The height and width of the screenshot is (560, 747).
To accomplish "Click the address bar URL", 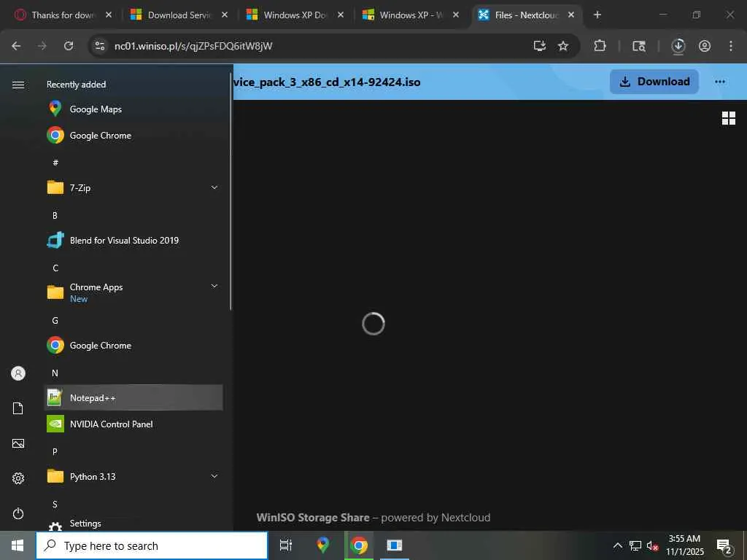I will pyautogui.click(x=193, y=46).
